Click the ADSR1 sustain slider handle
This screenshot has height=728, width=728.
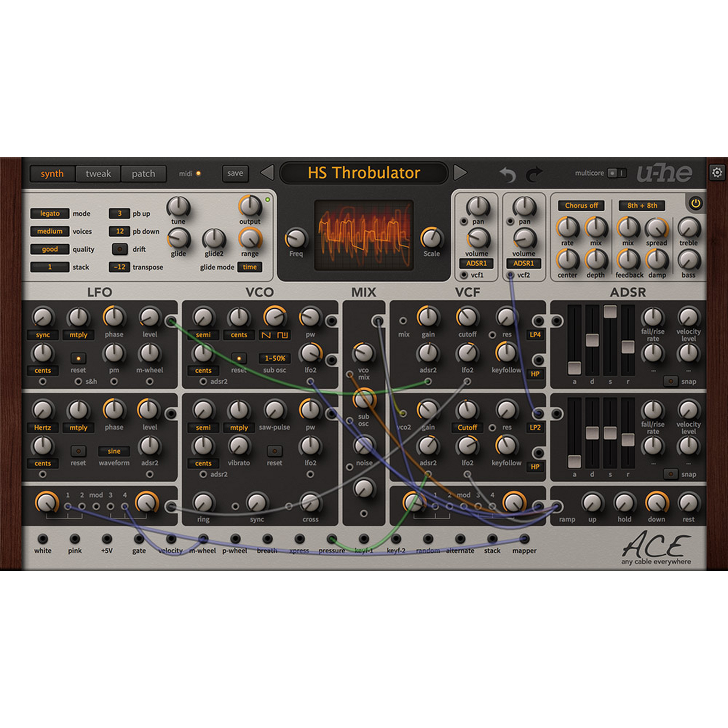[610, 312]
